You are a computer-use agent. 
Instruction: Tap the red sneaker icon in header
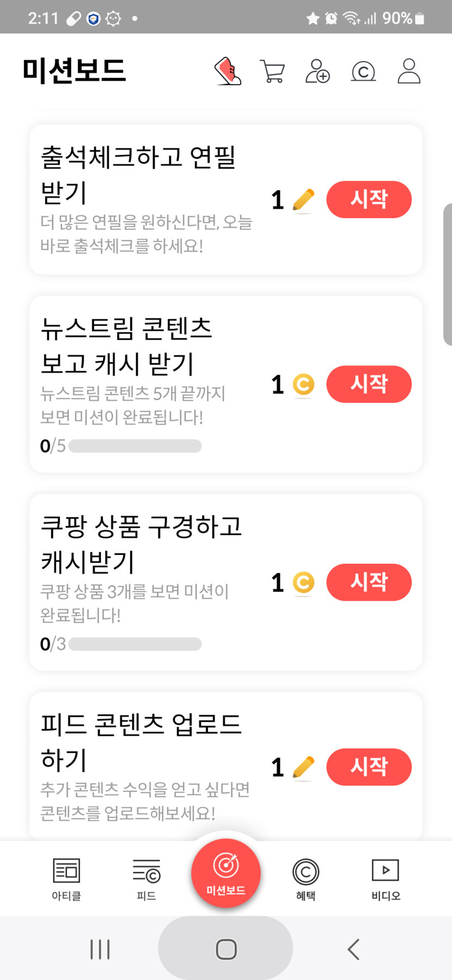coord(228,71)
